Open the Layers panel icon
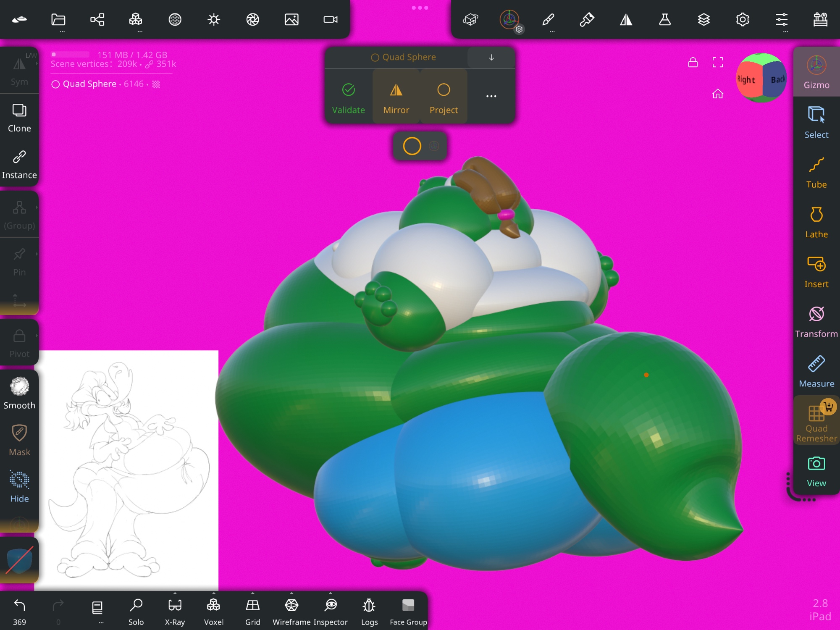Viewport: 840px width, 630px height. [703, 19]
